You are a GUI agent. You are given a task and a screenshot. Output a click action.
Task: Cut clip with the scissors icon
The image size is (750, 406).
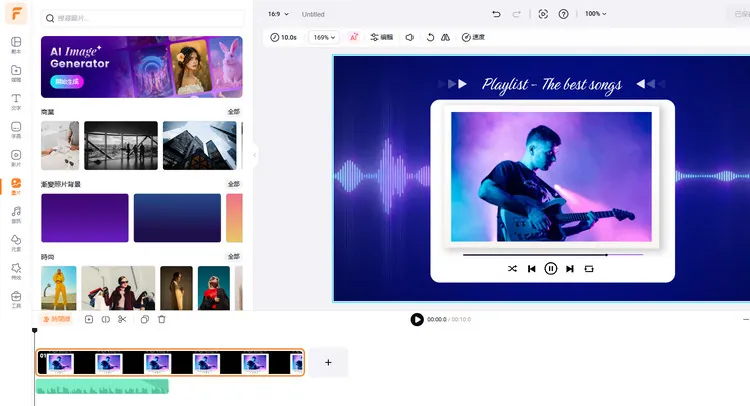[122, 319]
